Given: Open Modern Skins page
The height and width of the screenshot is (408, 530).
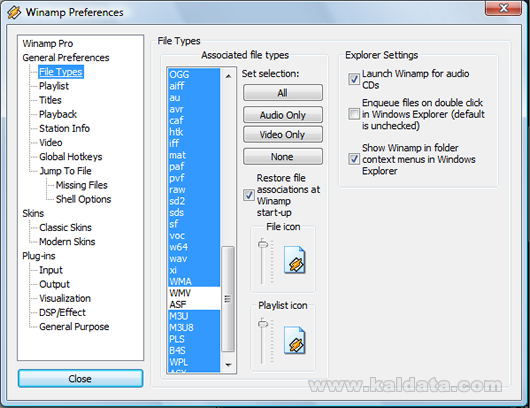Looking at the screenshot, I should [x=67, y=242].
